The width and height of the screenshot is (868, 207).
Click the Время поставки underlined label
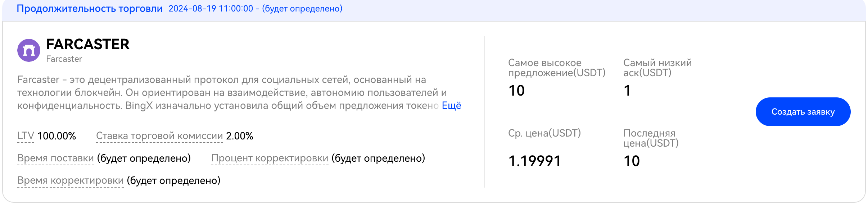(55, 158)
